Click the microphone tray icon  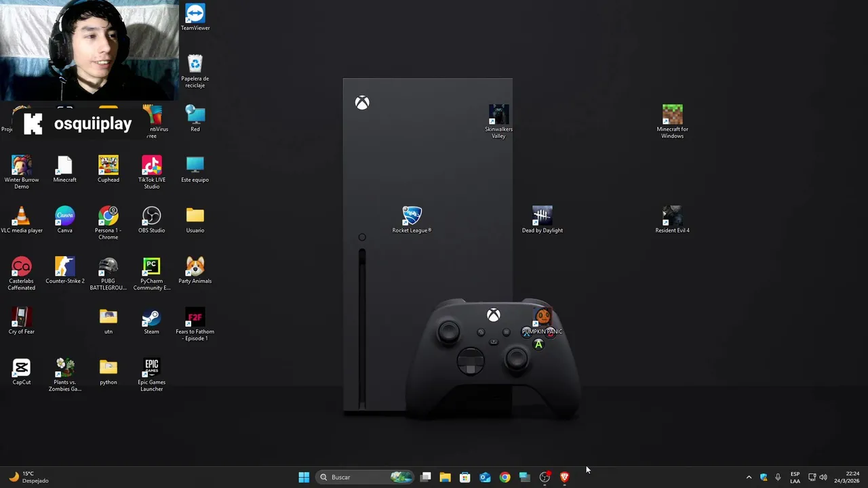(778, 477)
